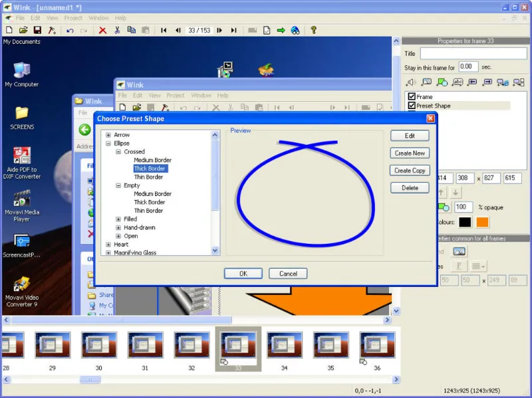Viewport: 532px width, 398px height.
Task: Expand the Open subcategory
Action: tap(118, 236)
